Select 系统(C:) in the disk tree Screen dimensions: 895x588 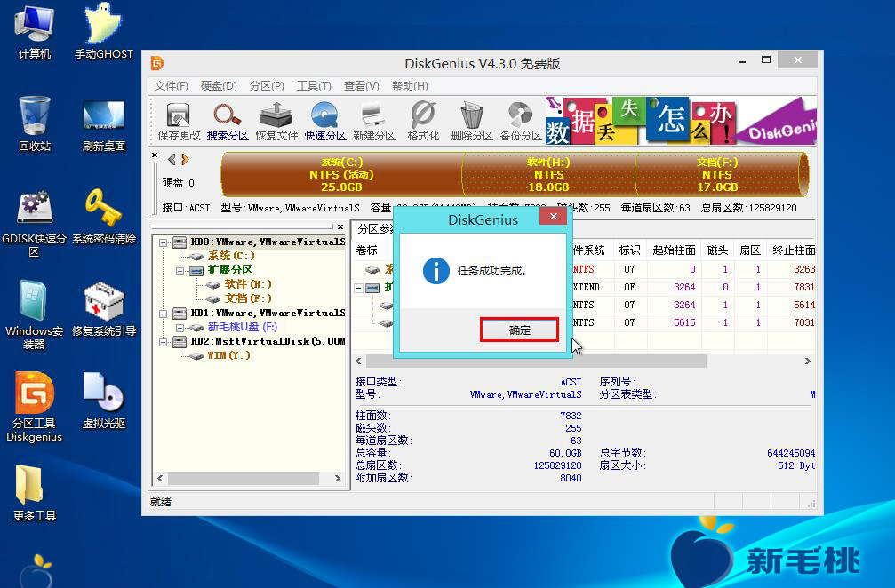(x=231, y=256)
